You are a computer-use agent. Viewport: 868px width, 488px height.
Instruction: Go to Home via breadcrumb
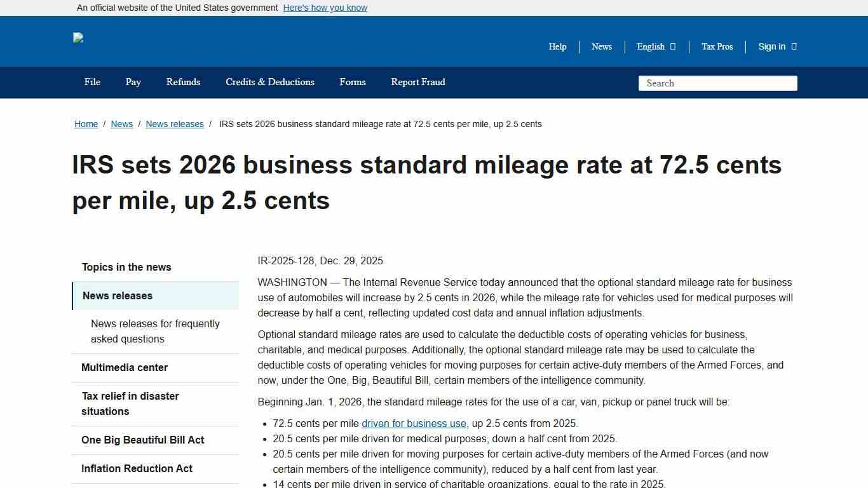click(x=86, y=124)
